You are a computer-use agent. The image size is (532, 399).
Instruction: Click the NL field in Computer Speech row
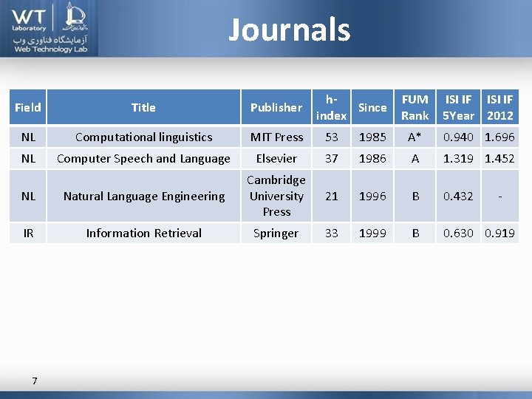(28, 158)
